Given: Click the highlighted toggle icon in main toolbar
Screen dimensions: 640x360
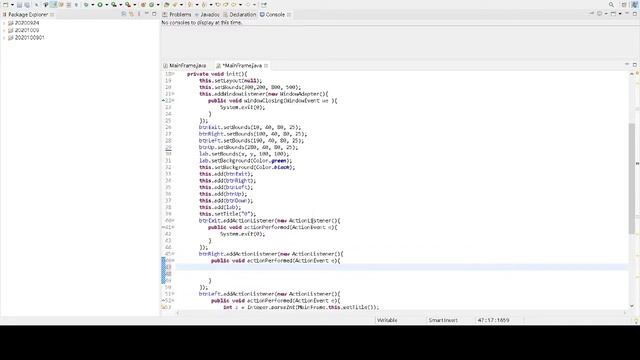Looking at the screenshot, I should point(53,4).
